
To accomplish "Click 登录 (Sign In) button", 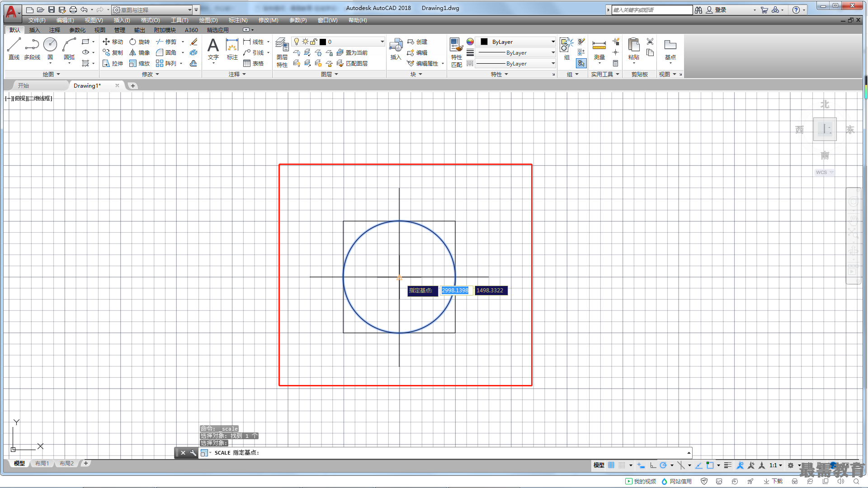I will [716, 9].
